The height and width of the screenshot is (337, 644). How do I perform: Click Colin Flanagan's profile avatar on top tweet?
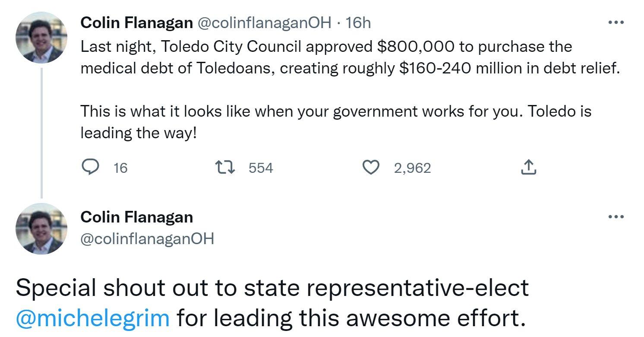coord(41,37)
